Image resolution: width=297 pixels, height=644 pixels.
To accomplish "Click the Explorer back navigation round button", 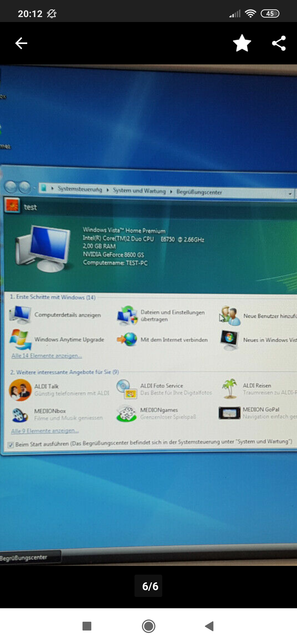I will (11, 187).
